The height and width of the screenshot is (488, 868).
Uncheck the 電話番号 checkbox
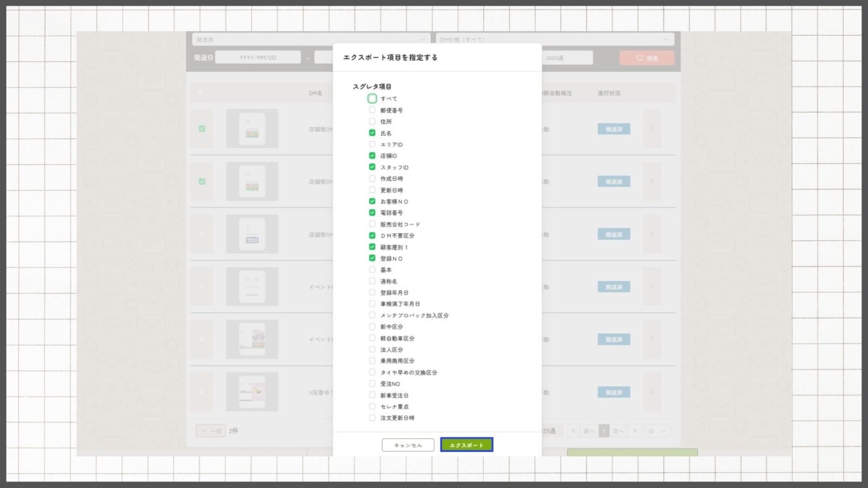pyautogui.click(x=372, y=213)
